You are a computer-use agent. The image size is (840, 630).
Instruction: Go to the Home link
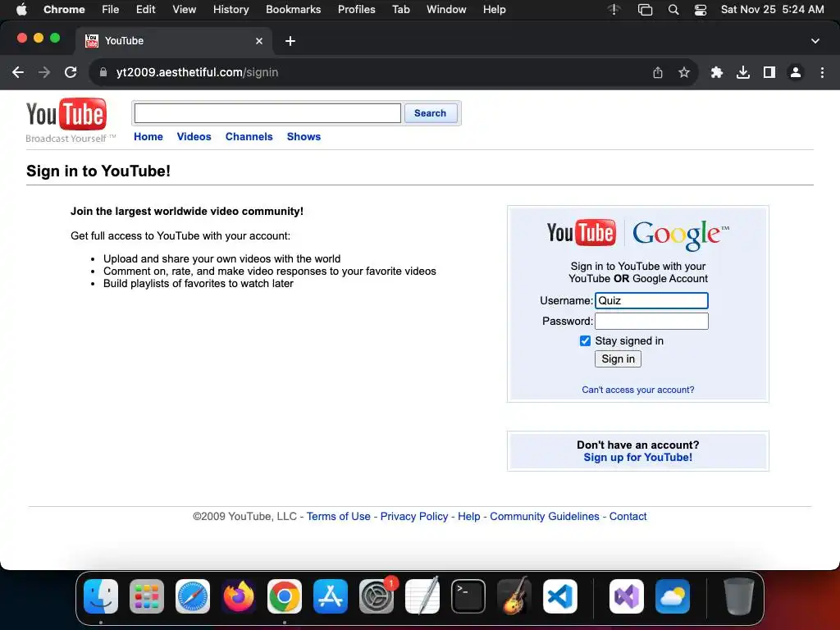[148, 137]
